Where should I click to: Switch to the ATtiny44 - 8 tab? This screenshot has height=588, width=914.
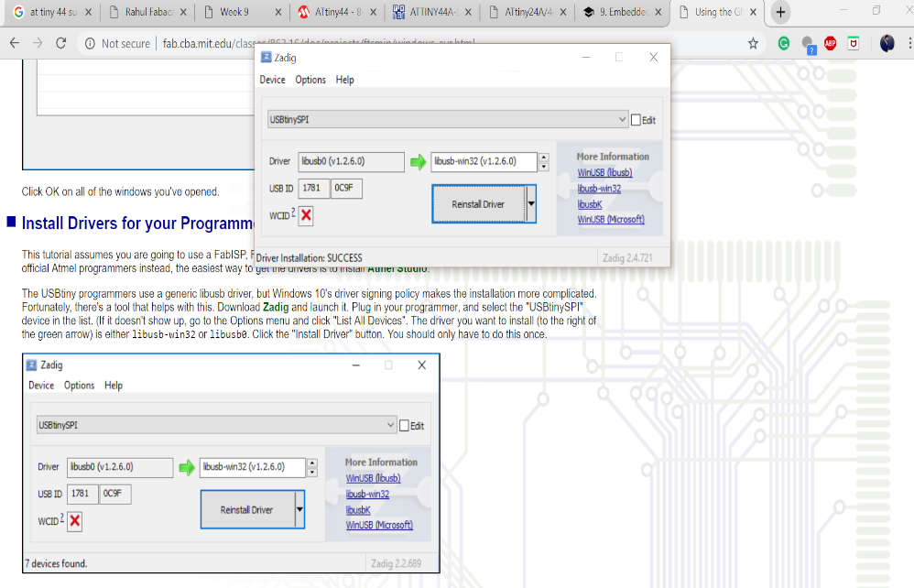coord(337,12)
